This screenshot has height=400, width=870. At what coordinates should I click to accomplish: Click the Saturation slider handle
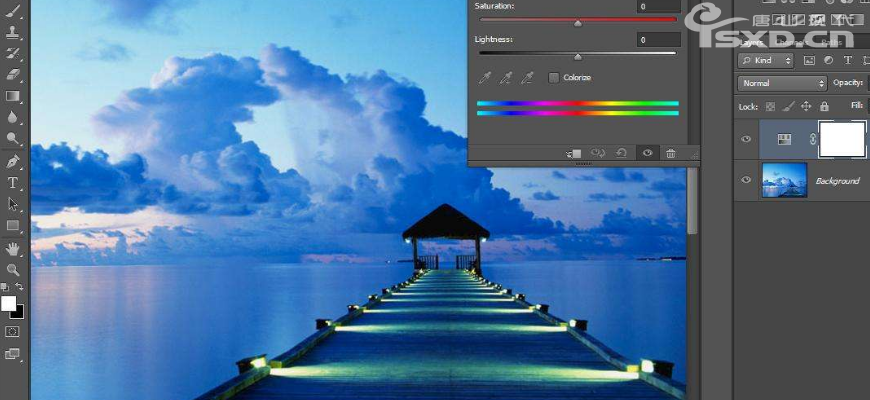578,22
